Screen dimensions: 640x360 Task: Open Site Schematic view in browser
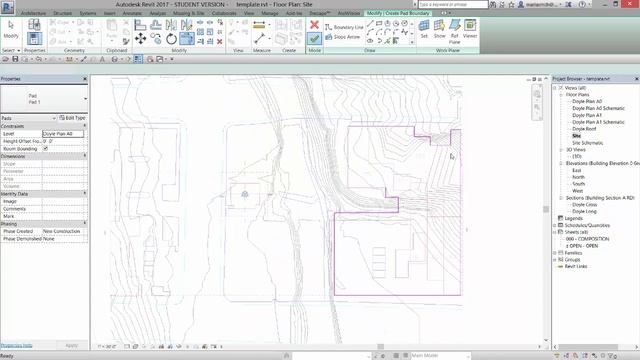587,143
